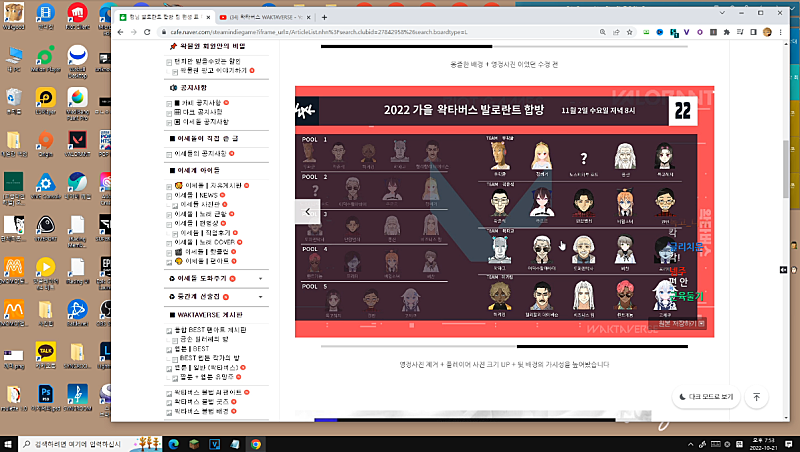Open the Chrome tab search chevron
The image size is (800, 452).
point(722,13)
